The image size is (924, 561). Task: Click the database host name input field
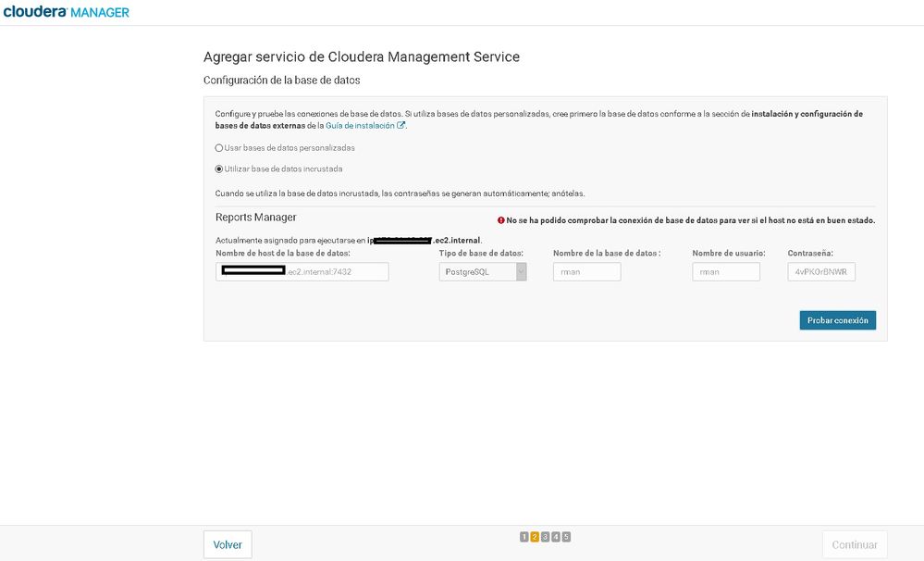pos(302,271)
